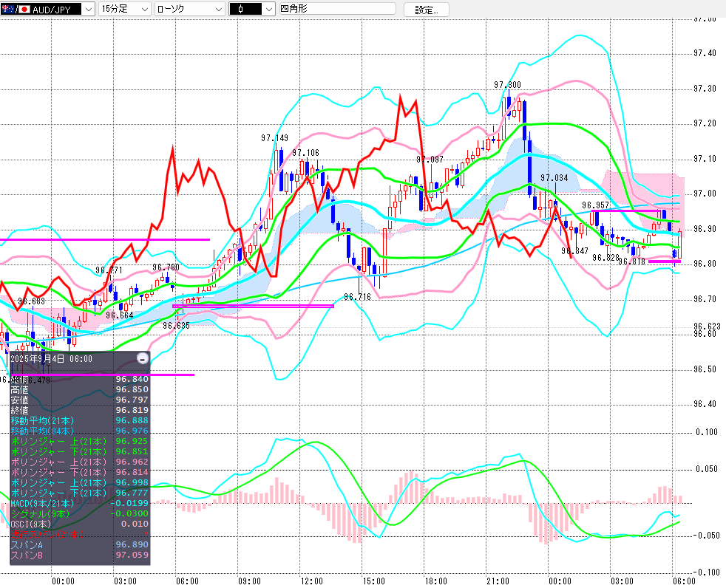Viewport: 726px width, 588px height.
Task: Click the Bollinger upper value 96.998
Action: pos(132,482)
